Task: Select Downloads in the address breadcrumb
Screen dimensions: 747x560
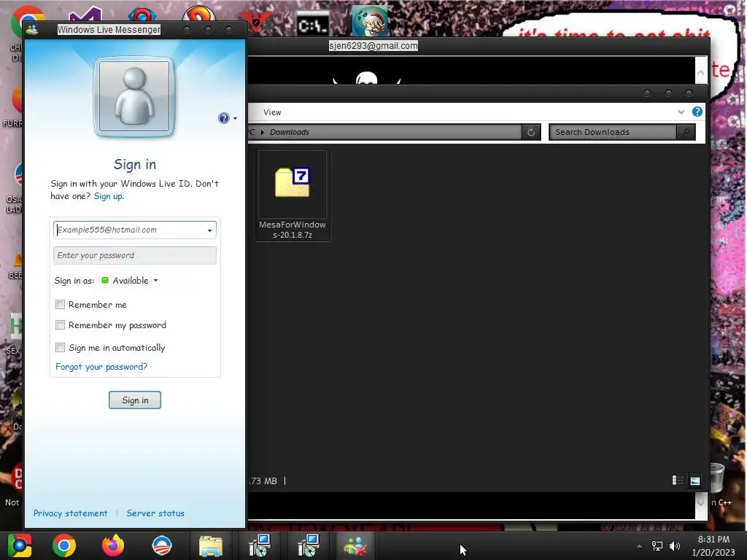Action: pyautogui.click(x=289, y=133)
